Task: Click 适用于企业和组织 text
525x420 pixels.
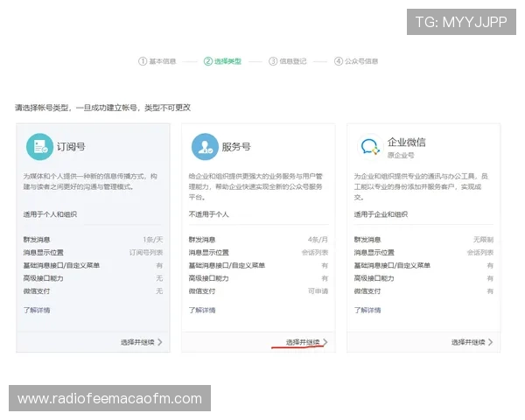Action: pos(381,214)
